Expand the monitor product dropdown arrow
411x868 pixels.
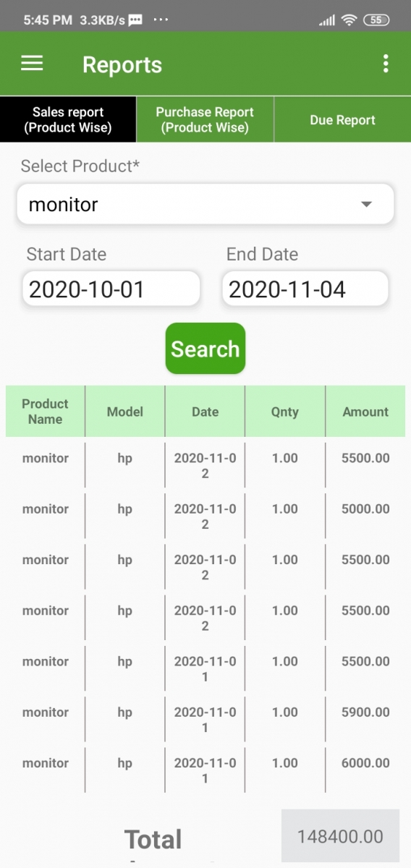pos(366,205)
